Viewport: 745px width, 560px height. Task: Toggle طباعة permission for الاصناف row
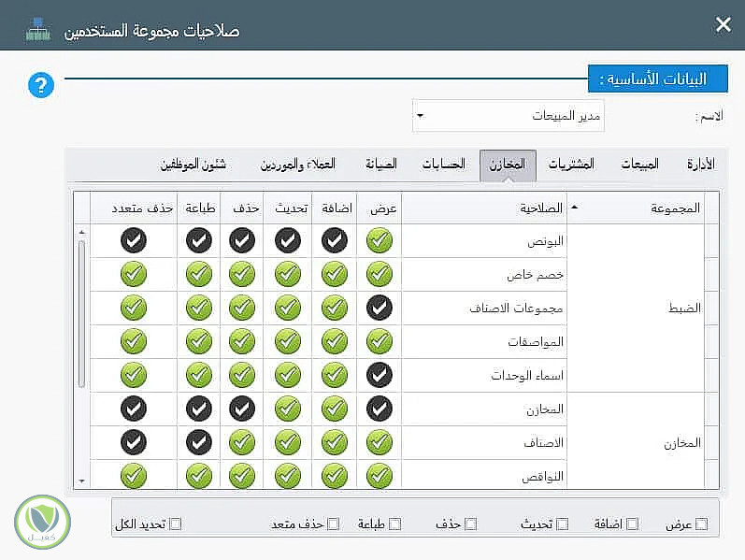coord(199,442)
